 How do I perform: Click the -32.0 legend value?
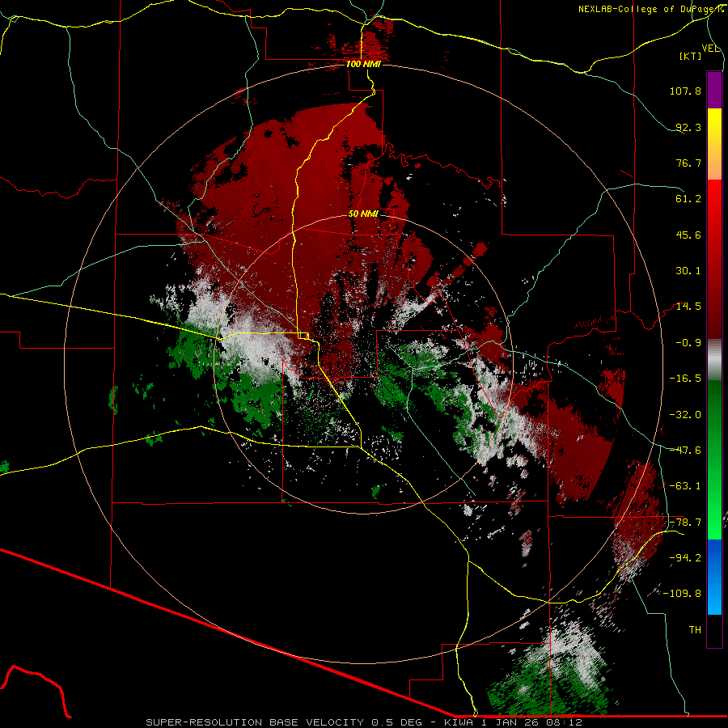tap(685, 415)
